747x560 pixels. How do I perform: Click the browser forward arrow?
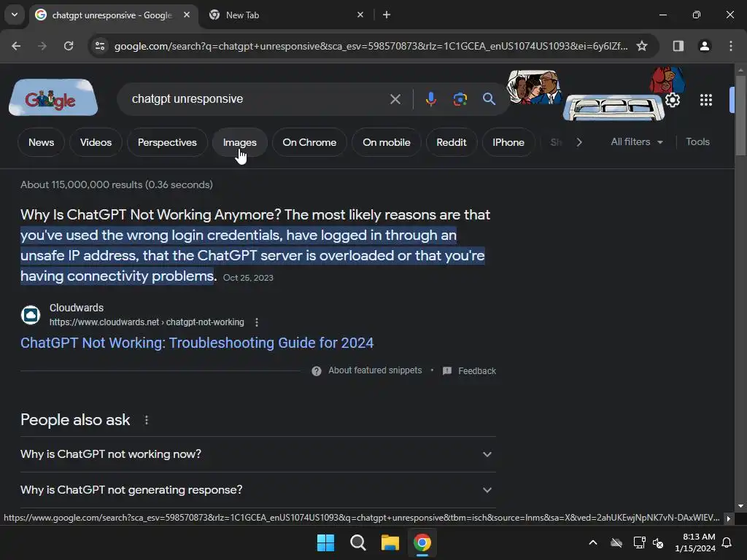[x=42, y=46]
